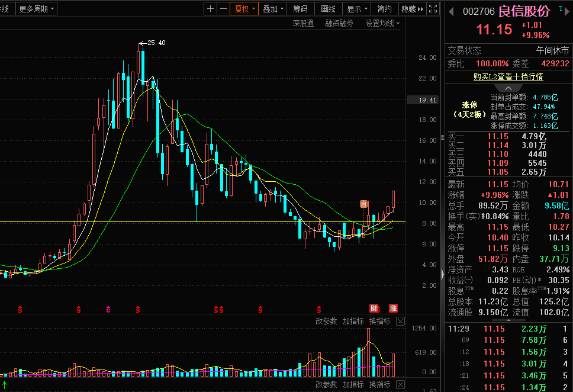Open 筹码 chip distribution view
This screenshot has height=392, width=573.
[300, 9]
